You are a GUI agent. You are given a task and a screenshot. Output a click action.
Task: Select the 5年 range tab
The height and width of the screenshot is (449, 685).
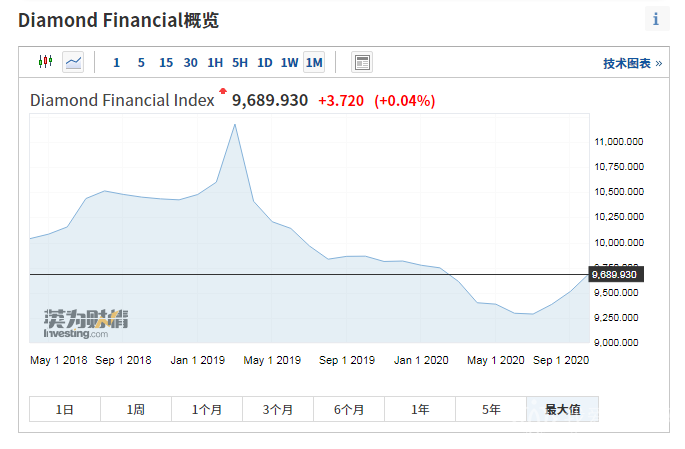pyautogui.click(x=491, y=409)
